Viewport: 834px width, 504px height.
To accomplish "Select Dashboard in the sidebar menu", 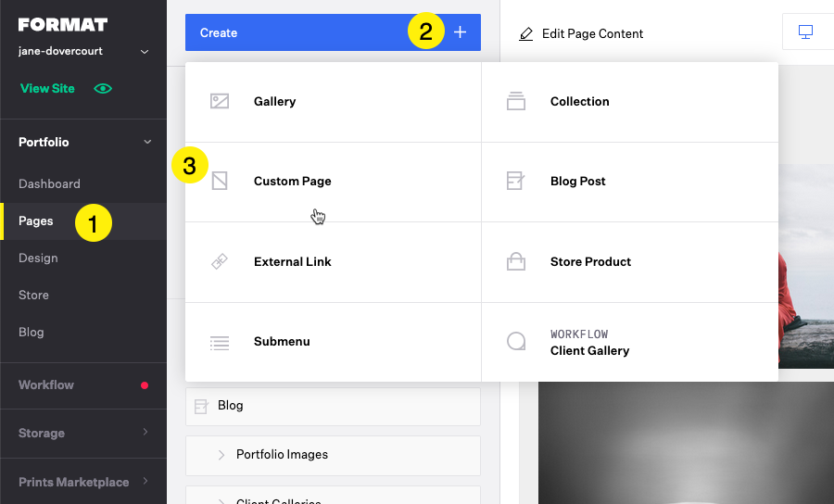I will pyautogui.click(x=49, y=184).
